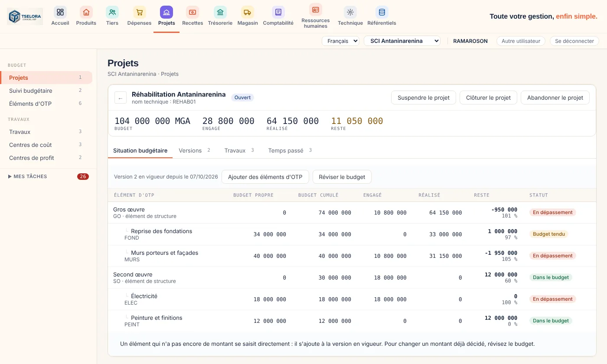Open the Comptabilité module icon

click(x=278, y=12)
